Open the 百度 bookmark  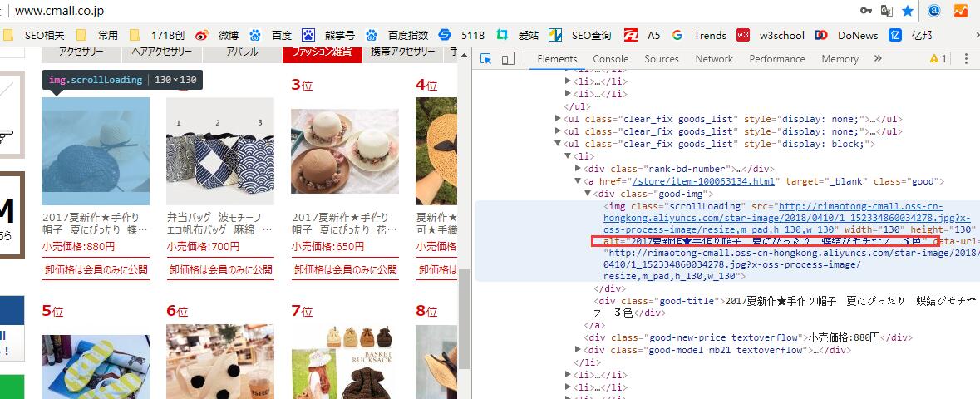coord(271,35)
